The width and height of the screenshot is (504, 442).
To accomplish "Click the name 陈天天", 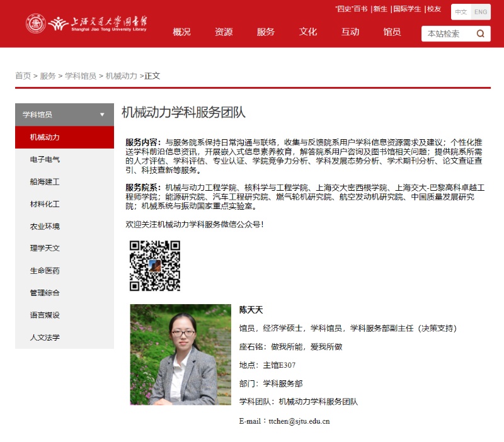I will click(251, 310).
